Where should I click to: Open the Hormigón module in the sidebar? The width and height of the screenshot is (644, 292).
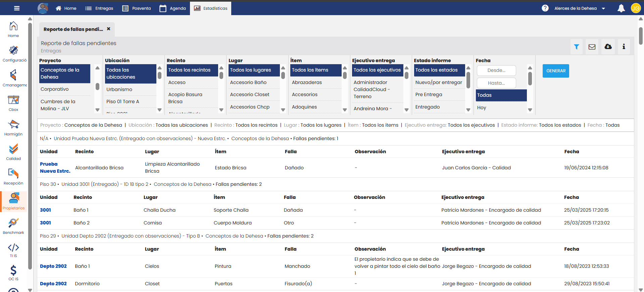point(13,128)
